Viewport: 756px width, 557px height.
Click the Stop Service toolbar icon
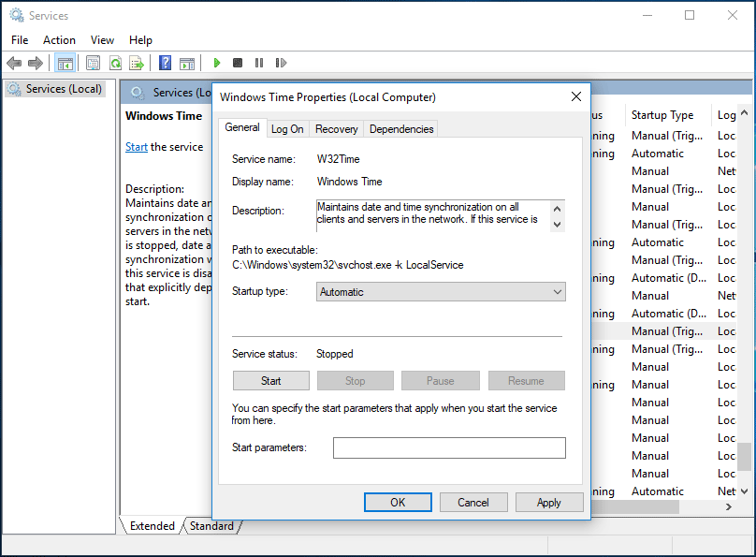(x=238, y=63)
